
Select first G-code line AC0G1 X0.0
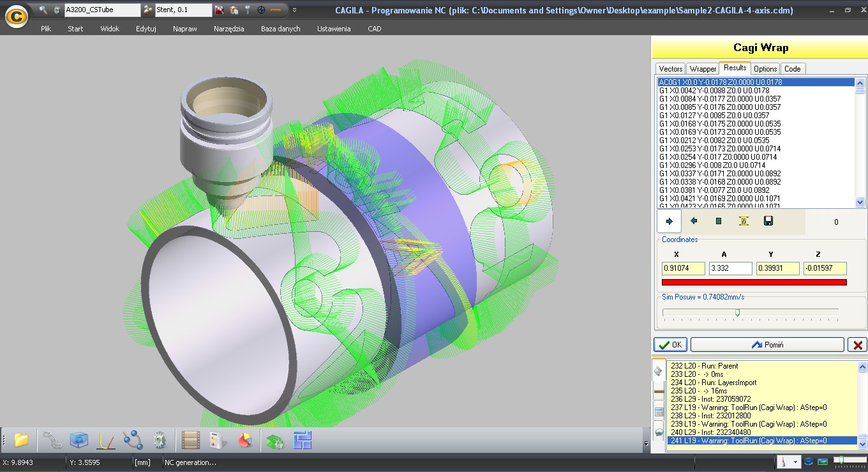coord(756,82)
